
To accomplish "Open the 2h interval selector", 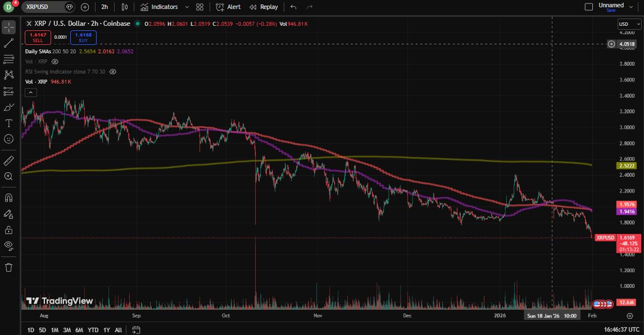I will 105,7.
